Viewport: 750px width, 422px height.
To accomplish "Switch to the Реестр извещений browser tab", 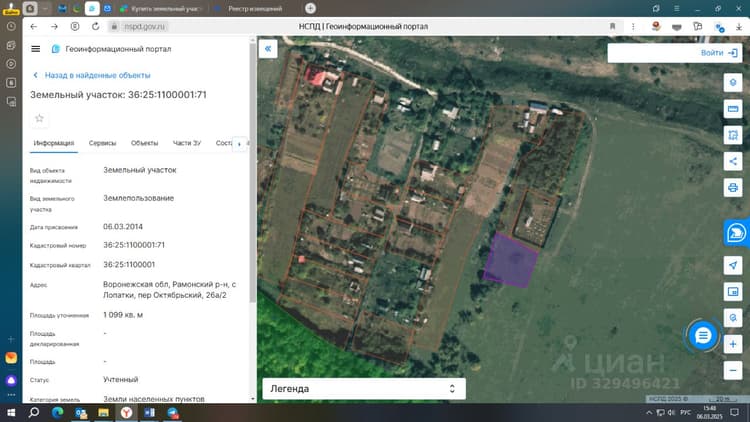I will pyautogui.click(x=249, y=9).
